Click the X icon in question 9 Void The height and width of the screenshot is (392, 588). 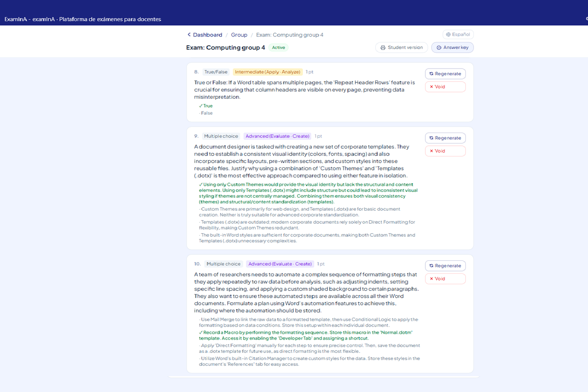coord(431,151)
